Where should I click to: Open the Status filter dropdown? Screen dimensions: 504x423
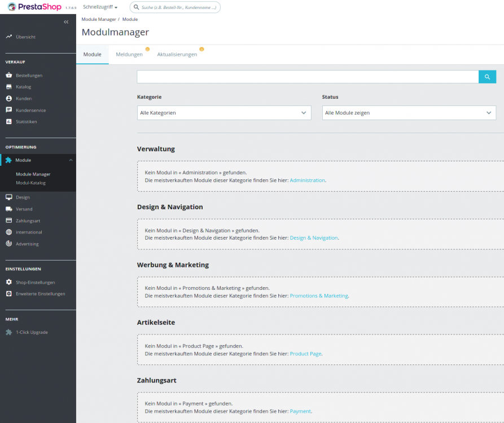click(409, 113)
